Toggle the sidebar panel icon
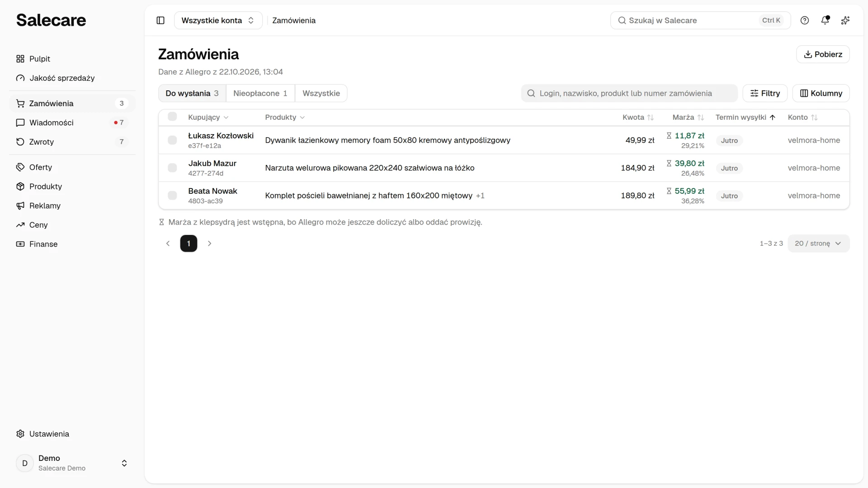This screenshot has width=868, height=488. click(160, 20)
